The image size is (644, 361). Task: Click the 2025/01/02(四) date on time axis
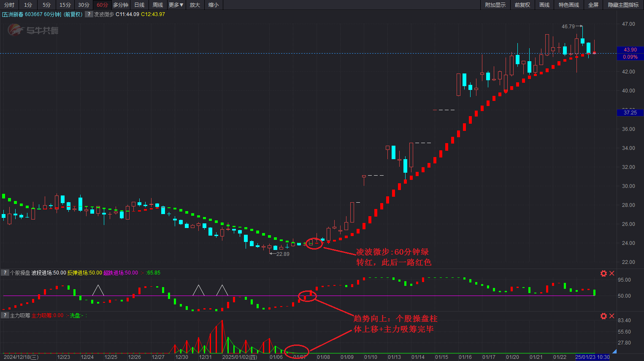tap(239, 357)
